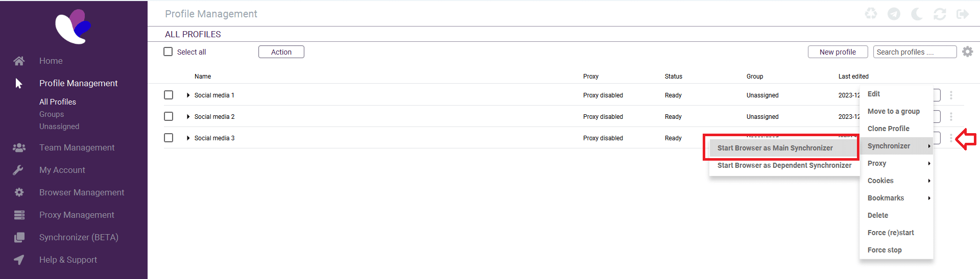Screen dimensions: 980x279
Task: Click the three-dot menu for Social media 1
Action: point(951,95)
